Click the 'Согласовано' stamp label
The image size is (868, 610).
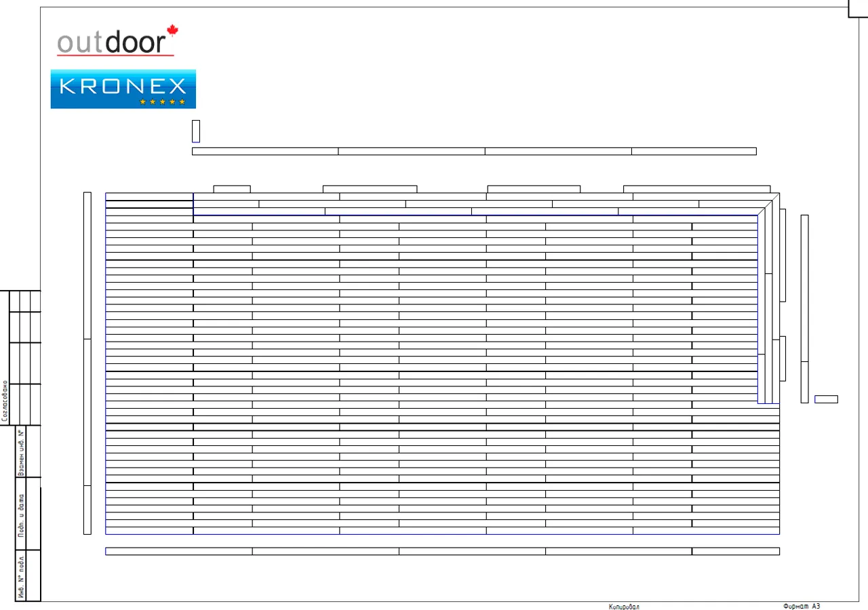tap(5, 401)
